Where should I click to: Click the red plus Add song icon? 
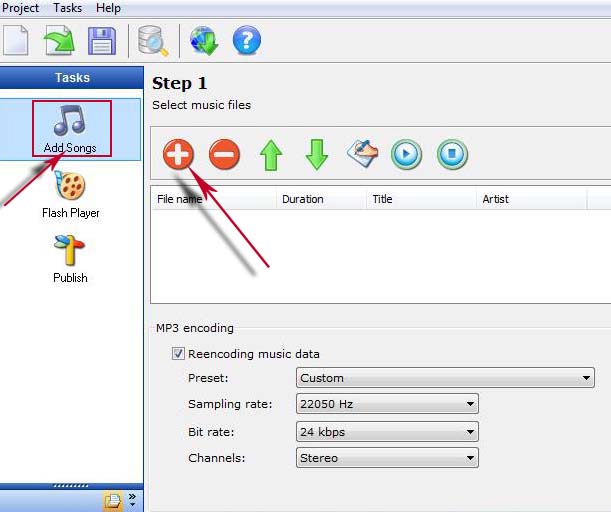coord(179,154)
